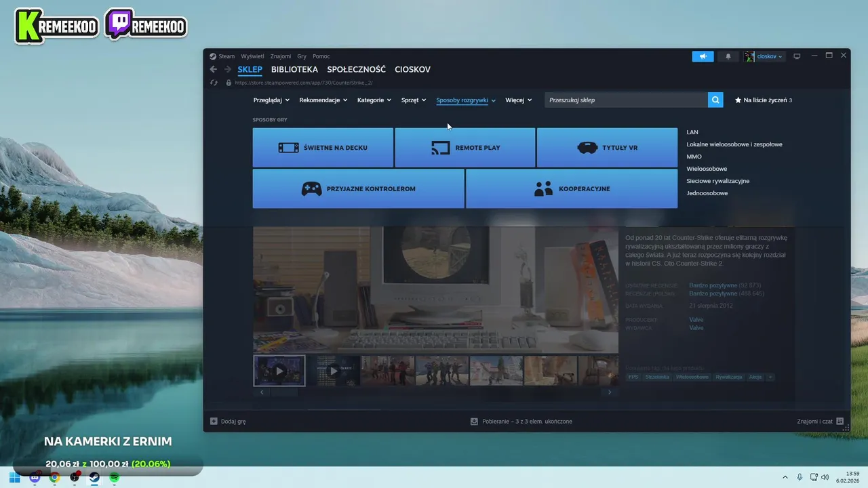Screen dimensions: 868x488
Task: Click the store URL address bar
Action: click(304, 83)
